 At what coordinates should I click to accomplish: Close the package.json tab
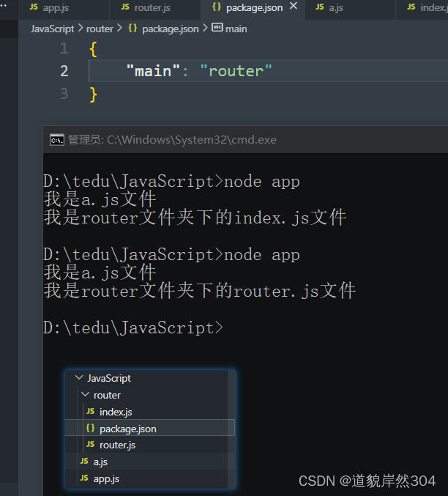point(294,6)
